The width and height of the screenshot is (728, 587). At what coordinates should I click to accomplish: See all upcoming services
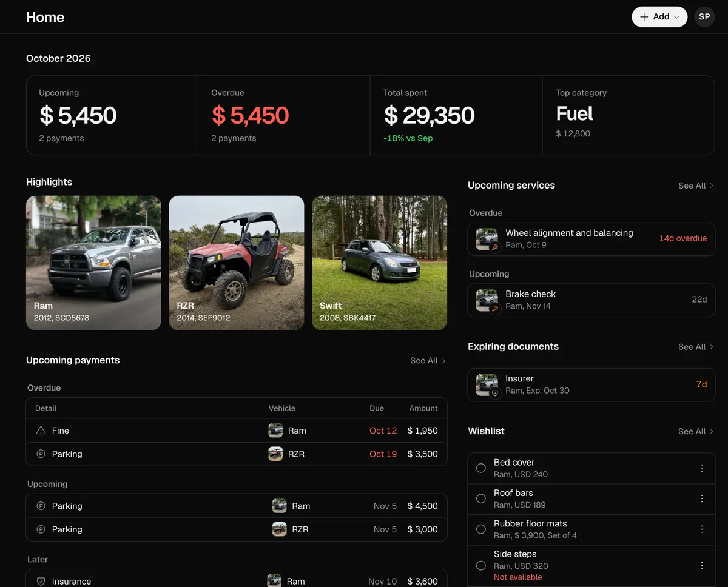click(696, 186)
